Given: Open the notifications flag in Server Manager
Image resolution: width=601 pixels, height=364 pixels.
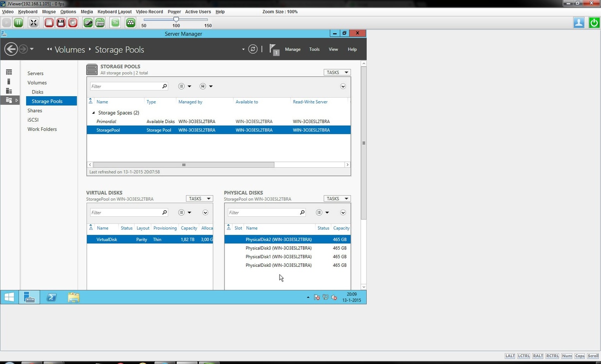Looking at the screenshot, I should 273,49.
